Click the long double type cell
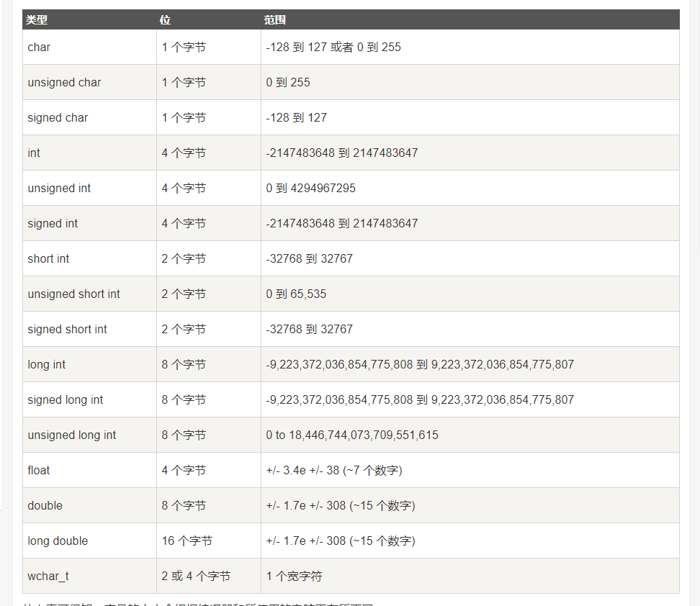 (x=58, y=541)
